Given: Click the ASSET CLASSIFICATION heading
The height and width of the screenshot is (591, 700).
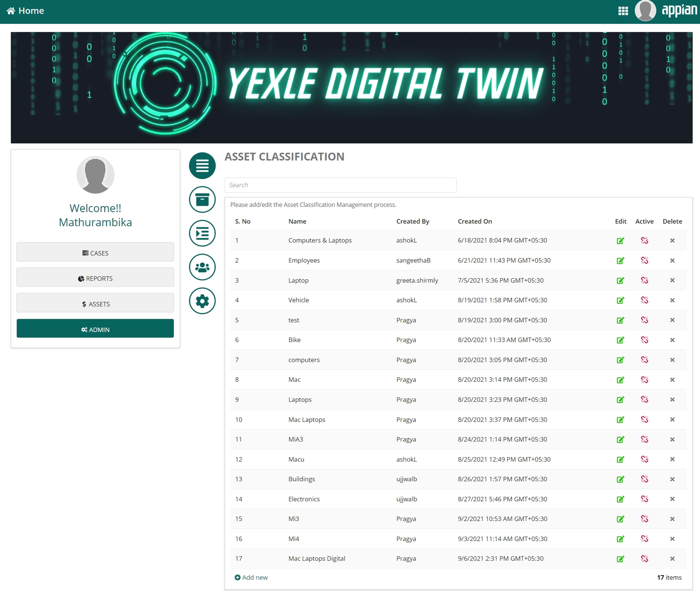Looking at the screenshot, I should (x=284, y=156).
